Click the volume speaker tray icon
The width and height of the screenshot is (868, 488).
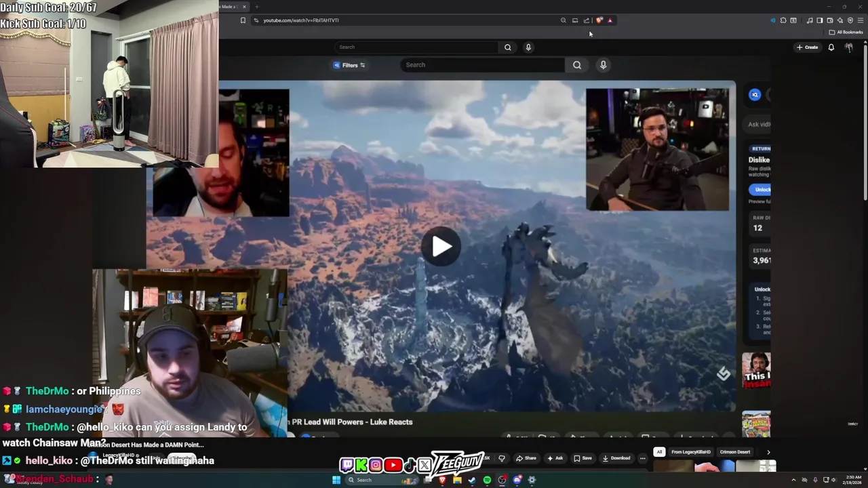pos(834,480)
